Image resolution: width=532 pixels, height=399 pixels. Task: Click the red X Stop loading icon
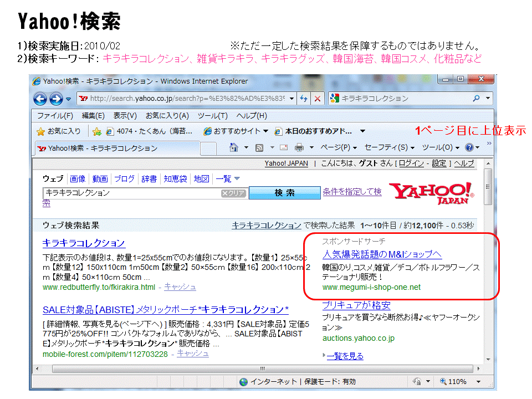coord(317,99)
